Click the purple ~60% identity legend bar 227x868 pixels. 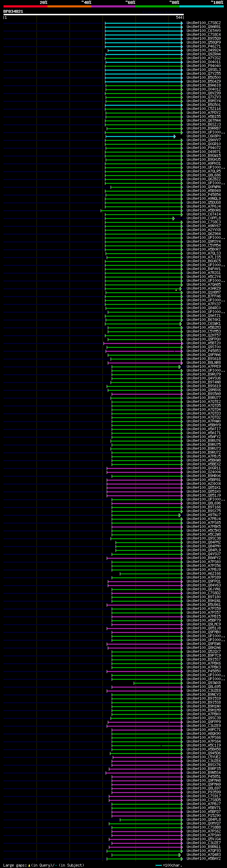(x=113, y=6)
